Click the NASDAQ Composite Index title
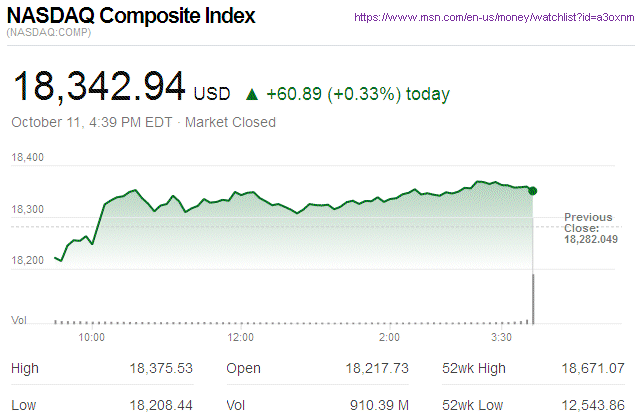 [x=131, y=17]
